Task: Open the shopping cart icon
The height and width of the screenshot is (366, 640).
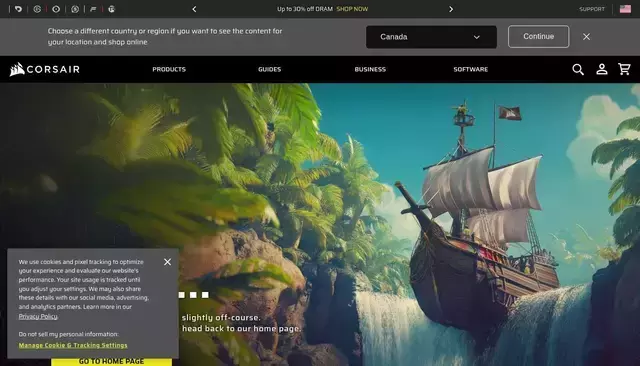Action: click(x=624, y=69)
